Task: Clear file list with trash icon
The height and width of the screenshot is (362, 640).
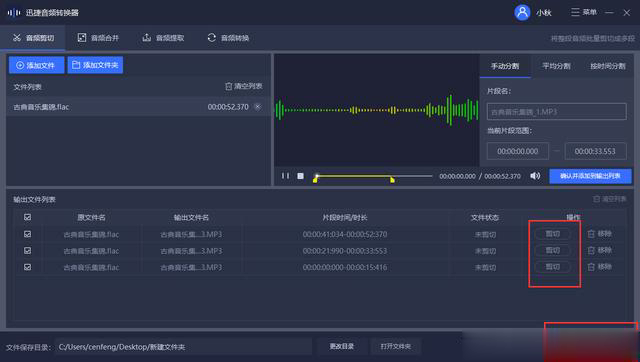Action: click(244, 86)
